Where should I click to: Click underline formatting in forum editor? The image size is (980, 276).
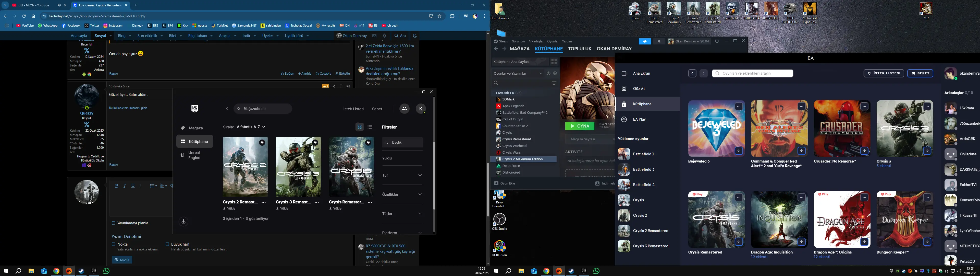pos(133,186)
